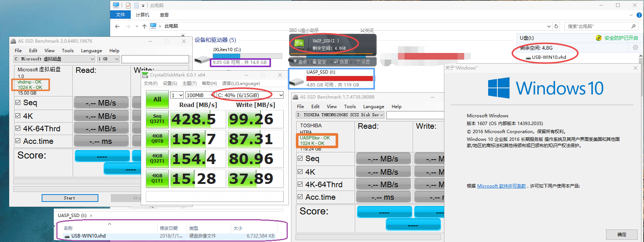The image size is (644, 242).
Task: Open the quick access toolbar dropdown arrow
Action: pyautogui.click(x=143, y=6)
